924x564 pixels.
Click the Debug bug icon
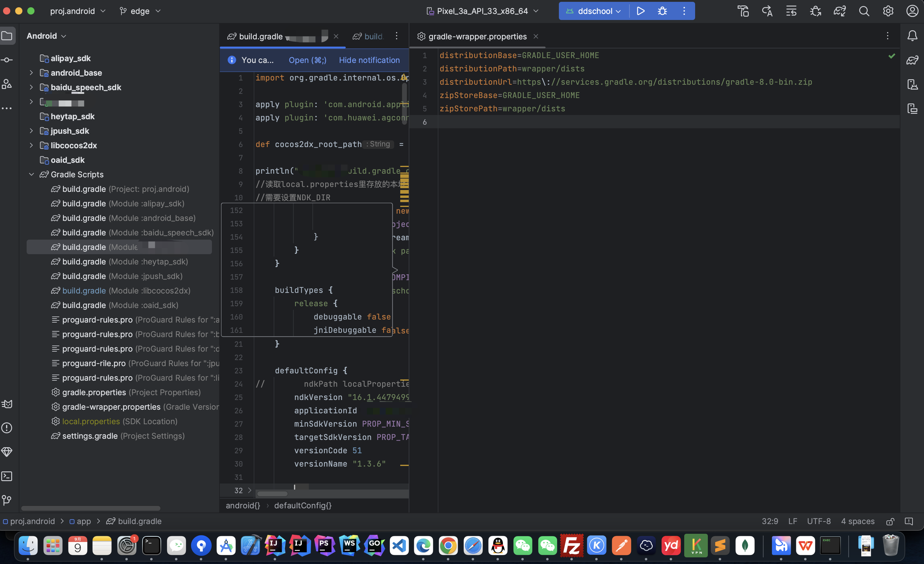[662, 11]
